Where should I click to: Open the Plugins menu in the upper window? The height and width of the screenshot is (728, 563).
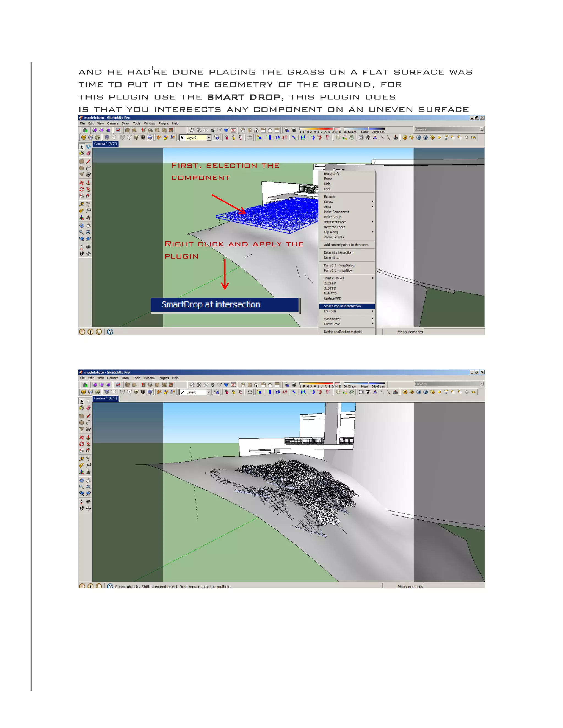164,123
